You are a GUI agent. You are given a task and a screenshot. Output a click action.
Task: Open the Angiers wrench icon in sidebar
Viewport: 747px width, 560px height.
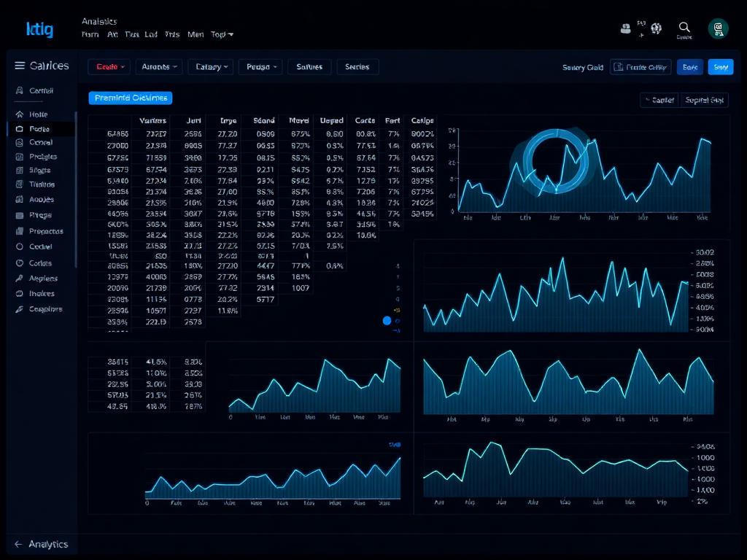click(x=20, y=278)
